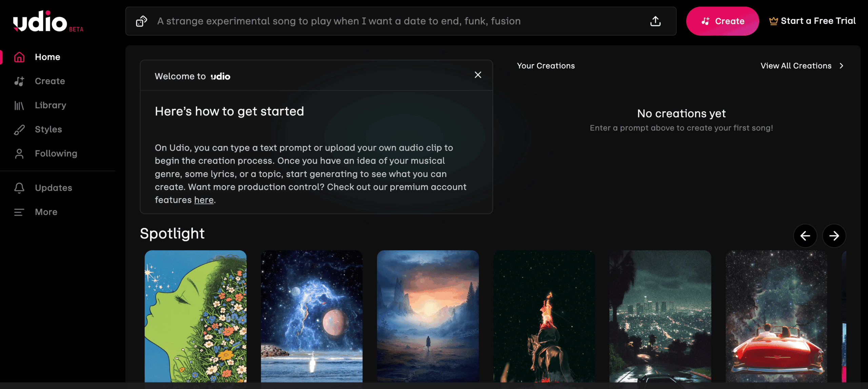Follow the premium features 'here' link
868x389 pixels.
point(204,200)
